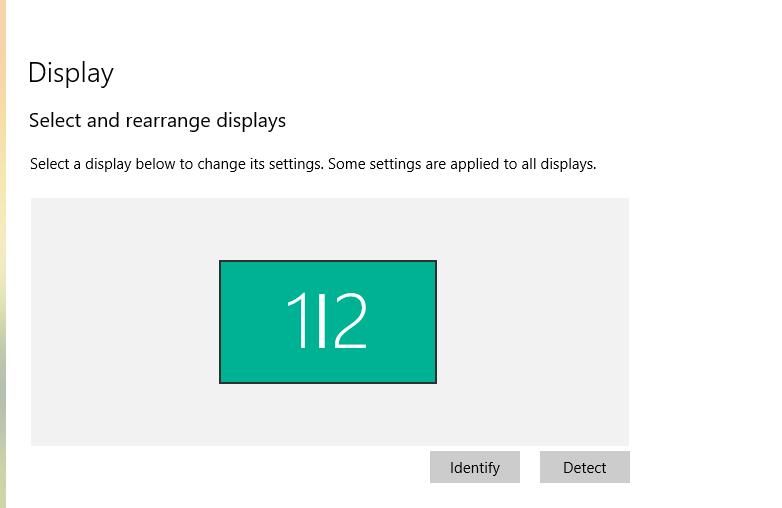Click the Display page heading
This screenshot has width=782, height=508.
pos(71,73)
